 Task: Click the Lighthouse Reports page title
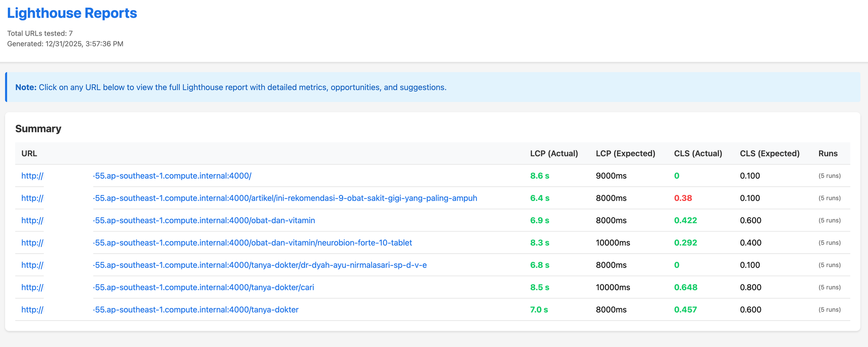point(72,13)
